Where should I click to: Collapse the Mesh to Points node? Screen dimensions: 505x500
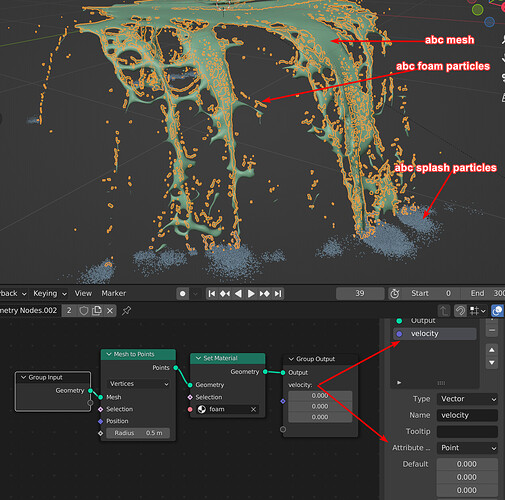point(109,354)
